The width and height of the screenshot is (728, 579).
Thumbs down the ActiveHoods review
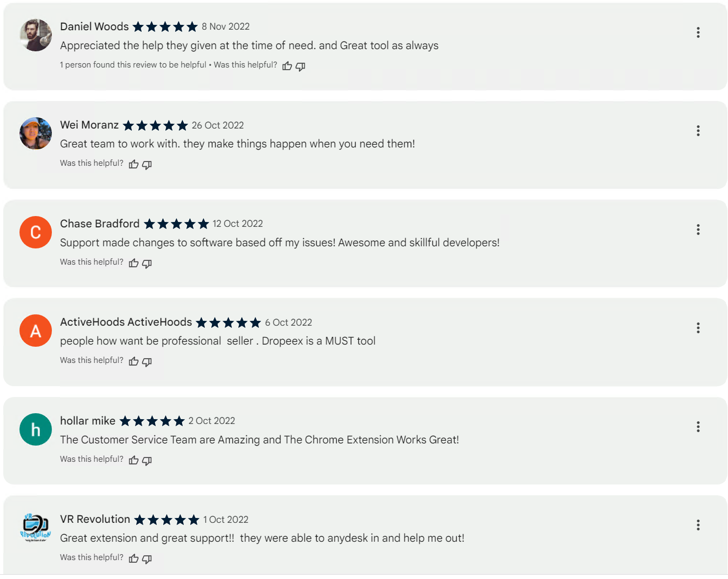147,362
